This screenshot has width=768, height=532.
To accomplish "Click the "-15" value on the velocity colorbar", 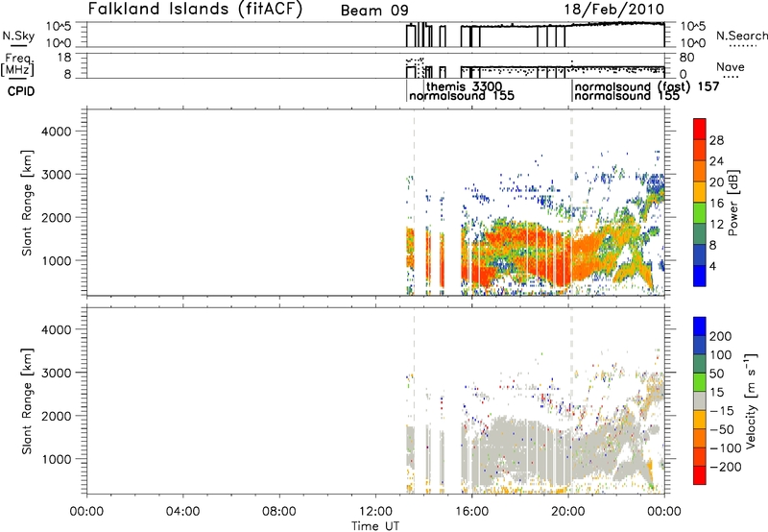I will (722, 411).
